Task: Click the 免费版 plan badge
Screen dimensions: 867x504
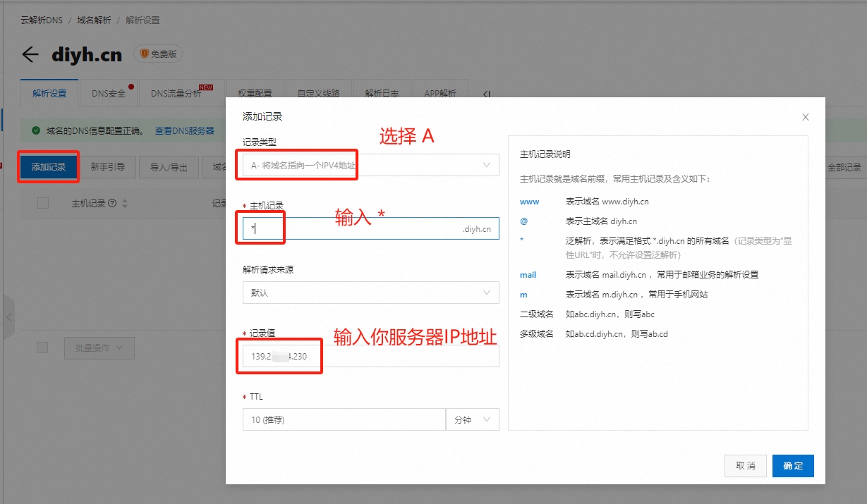Action: (157, 54)
